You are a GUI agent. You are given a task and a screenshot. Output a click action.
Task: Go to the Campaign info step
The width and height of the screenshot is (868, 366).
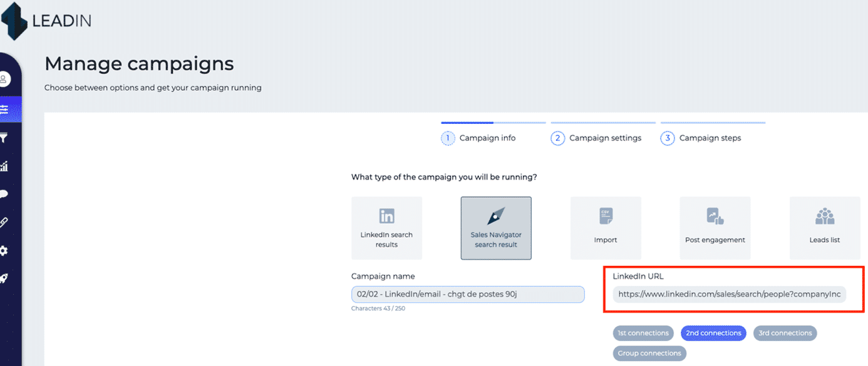[x=479, y=138]
